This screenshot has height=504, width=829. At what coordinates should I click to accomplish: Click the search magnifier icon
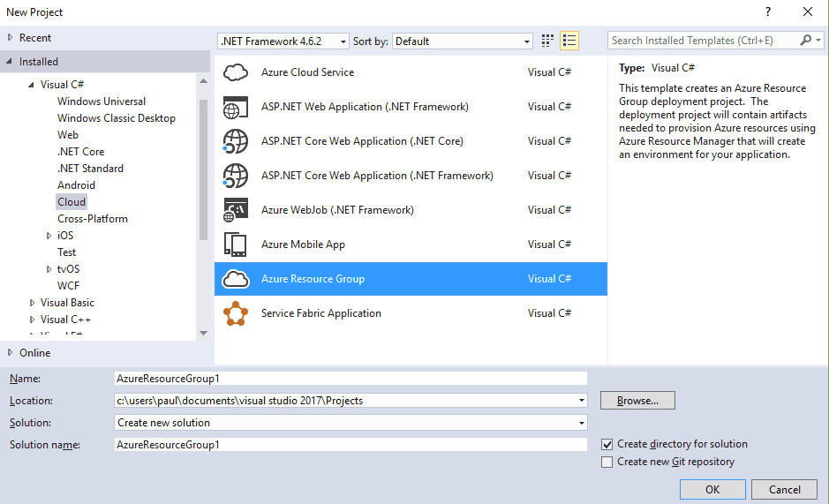(x=806, y=41)
